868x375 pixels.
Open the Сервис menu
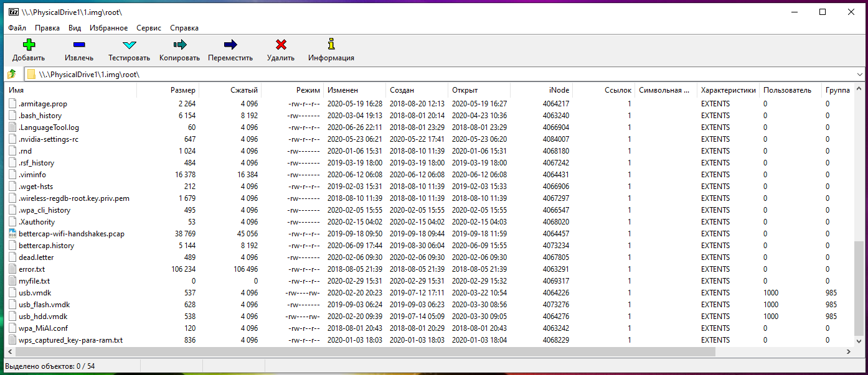pyautogui.click(x=148, y=28)
